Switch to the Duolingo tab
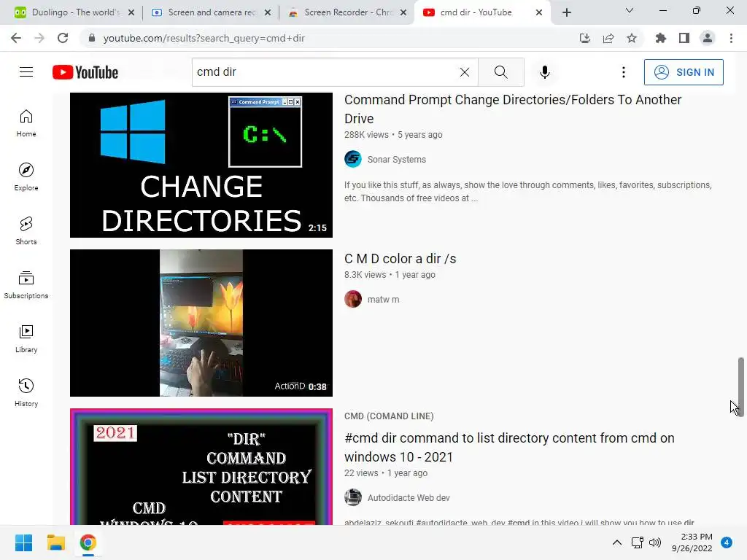This screenshot has width=747, height=560. [x=75, y=12]
